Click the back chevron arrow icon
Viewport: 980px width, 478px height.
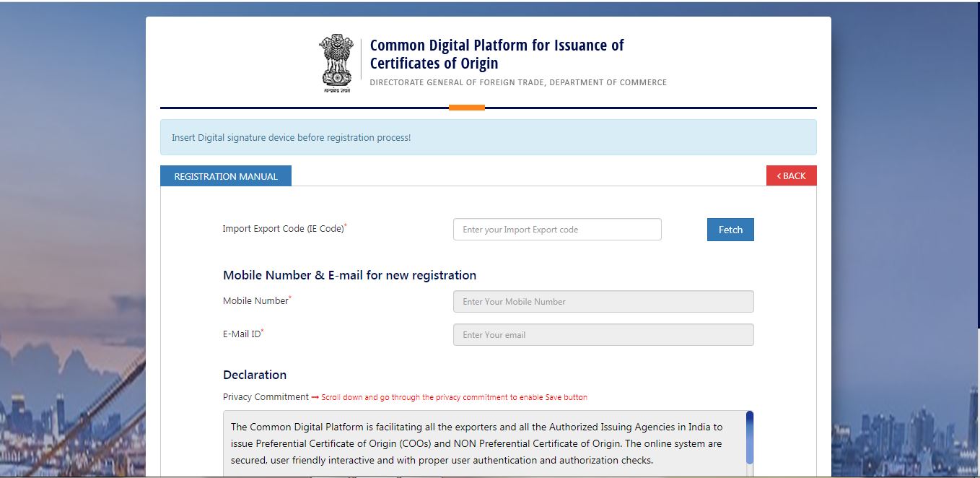[779, 175]
